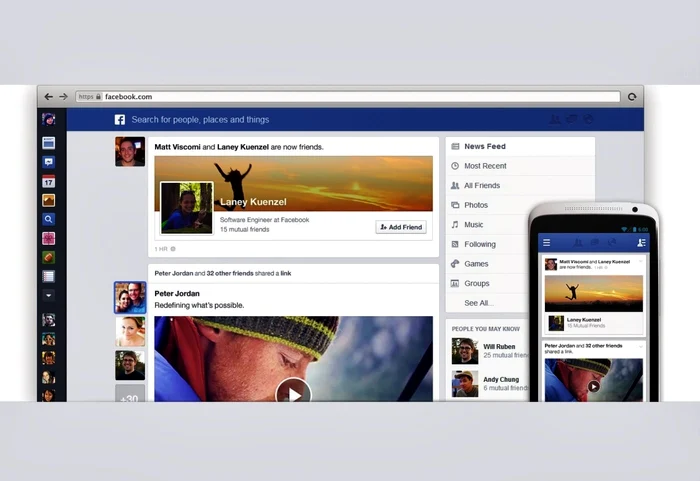Click the sunset cover photo on the phone
The image size is (700, 481).
[x=594, y=293]
